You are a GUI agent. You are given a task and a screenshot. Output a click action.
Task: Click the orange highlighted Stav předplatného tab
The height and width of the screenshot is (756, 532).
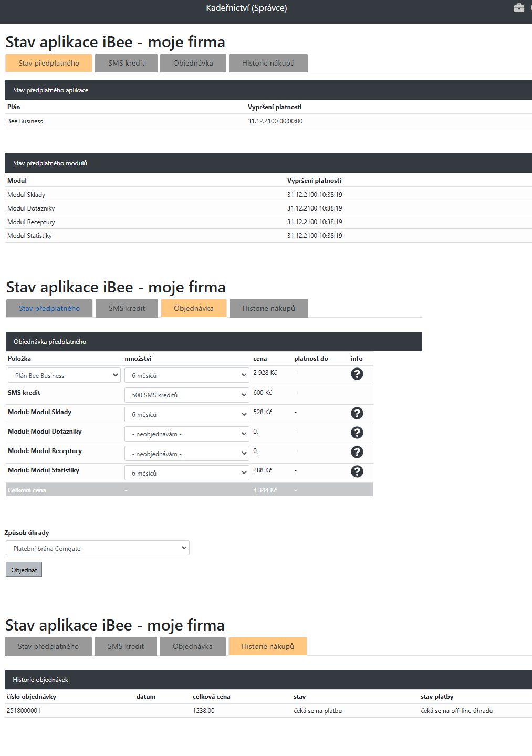tap(49, 63)
